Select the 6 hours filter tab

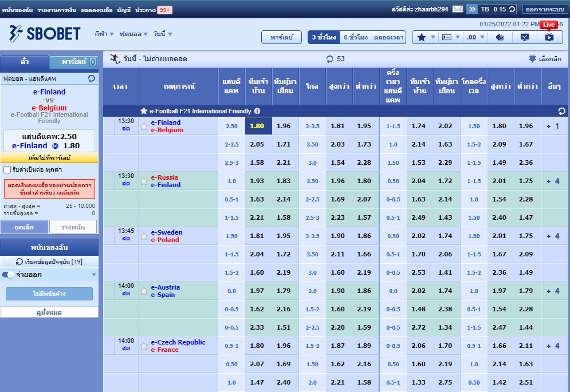click(x=356, y=37)
